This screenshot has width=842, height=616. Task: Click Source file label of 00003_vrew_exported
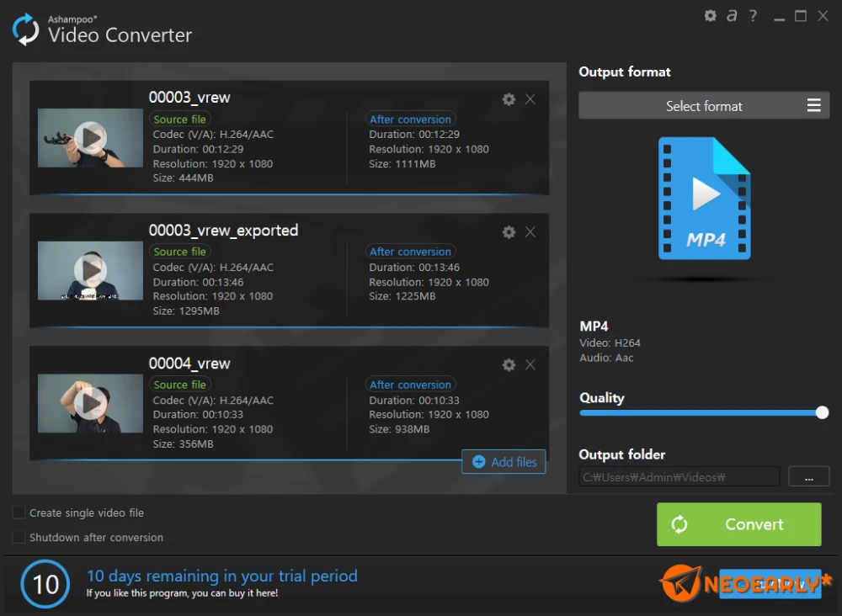point(180,252)
